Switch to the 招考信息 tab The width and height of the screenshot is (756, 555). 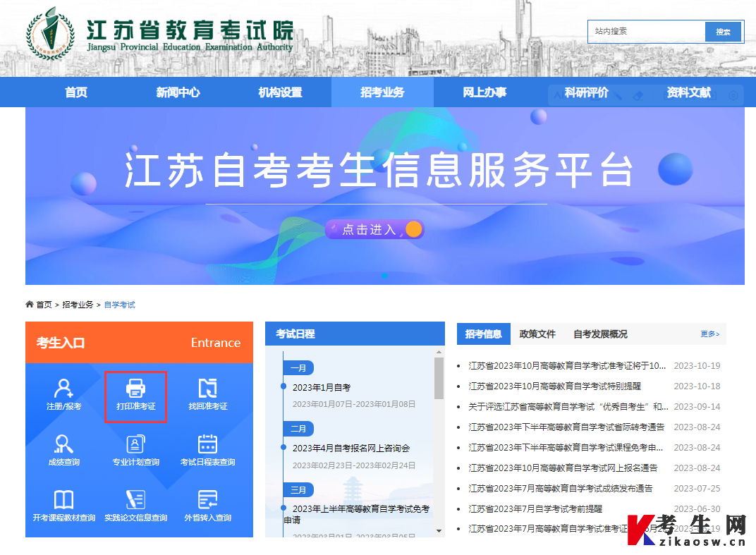click(x=483, y=334)
